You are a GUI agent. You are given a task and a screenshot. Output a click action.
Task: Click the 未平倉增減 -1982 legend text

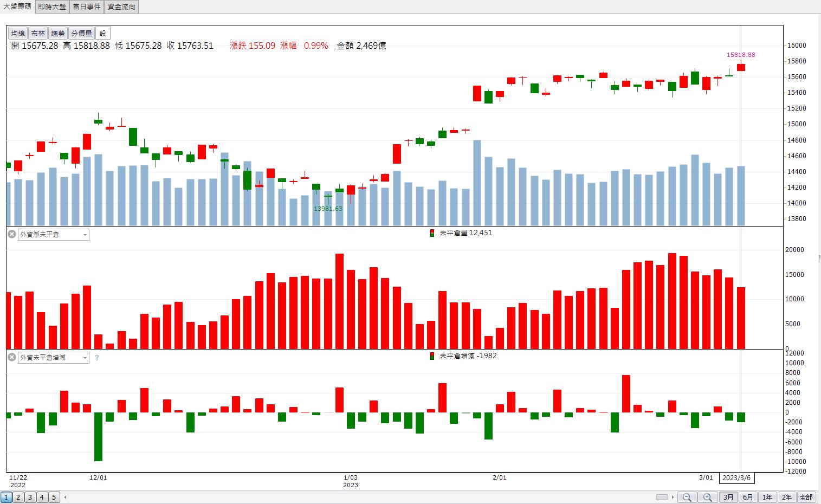[x=468, y=356]
